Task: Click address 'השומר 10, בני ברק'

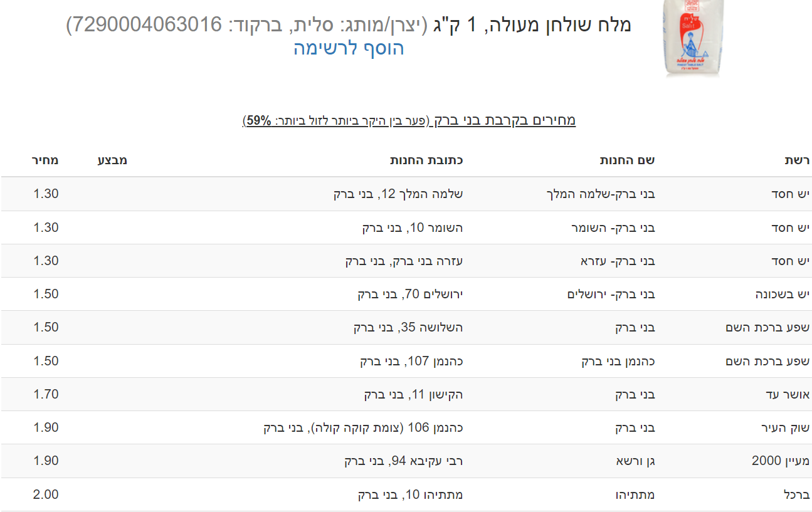Action: [413, 227]
